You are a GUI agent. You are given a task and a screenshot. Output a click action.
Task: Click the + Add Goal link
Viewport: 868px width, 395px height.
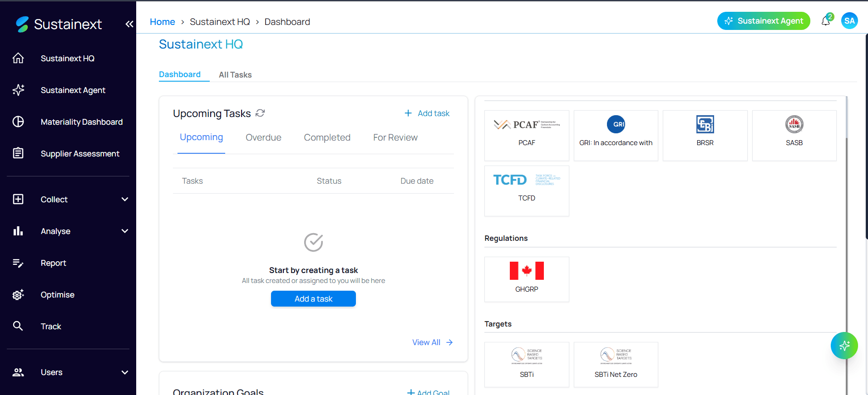coord(428,392)
